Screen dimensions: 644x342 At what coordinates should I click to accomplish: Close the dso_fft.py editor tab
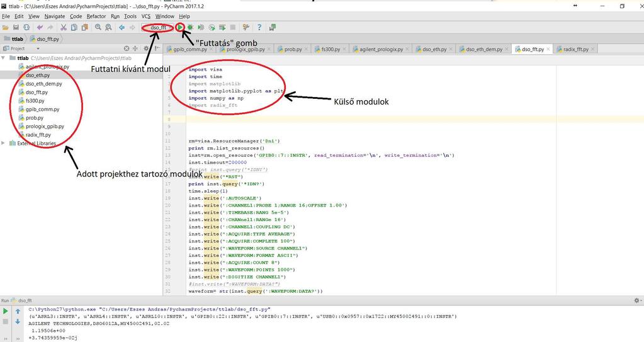click(548, 49)
